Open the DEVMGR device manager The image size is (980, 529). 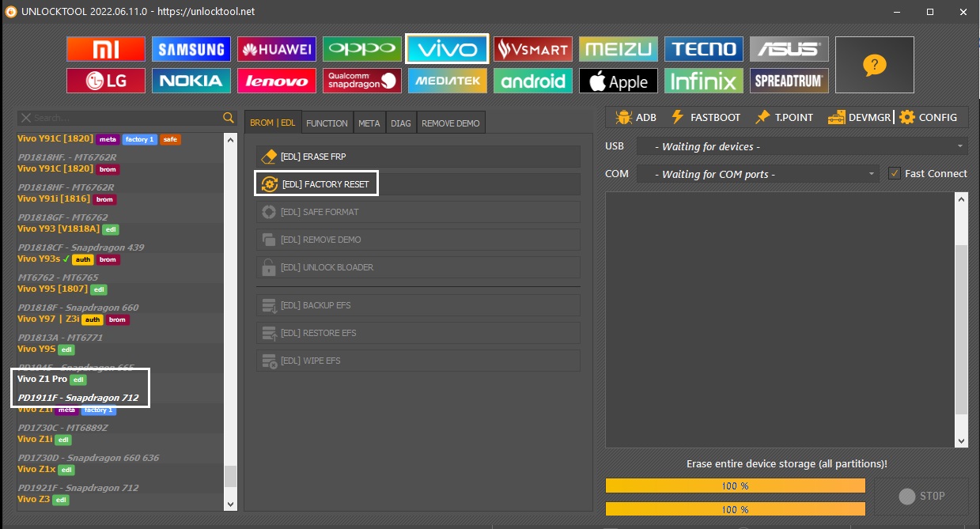[x=859, y=117]
